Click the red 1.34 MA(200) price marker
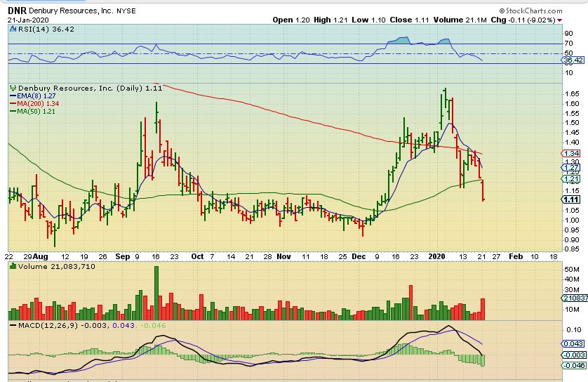588x382 pixels. coord(571,154)
